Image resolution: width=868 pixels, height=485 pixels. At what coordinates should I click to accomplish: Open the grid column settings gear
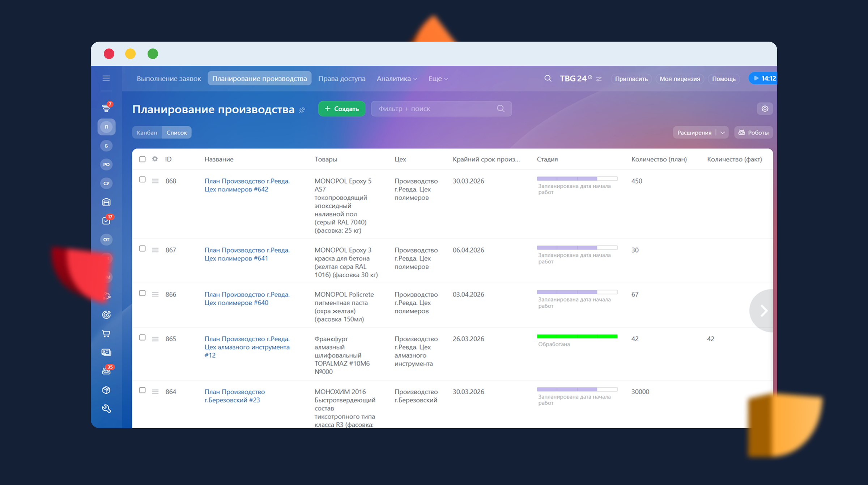pyautogui.click(x=155, y=159)
